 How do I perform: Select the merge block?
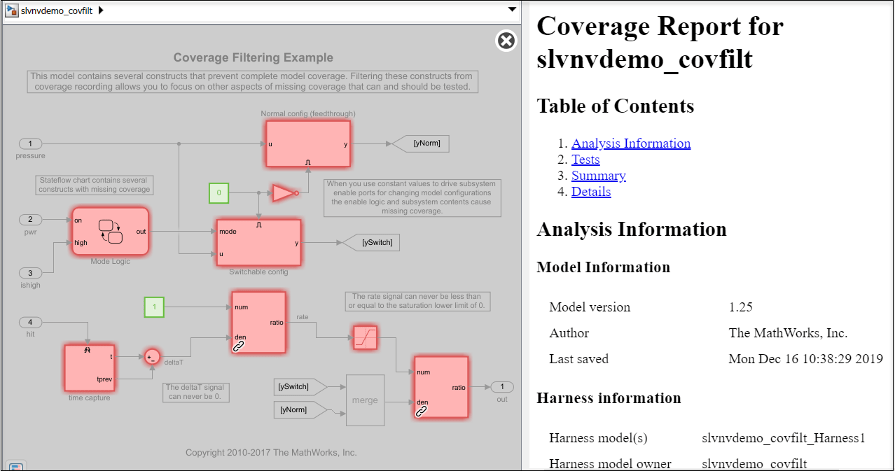[365, 400]
